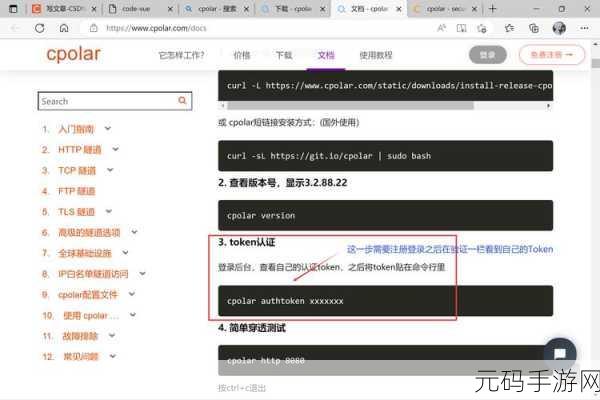Screen dimensions: 600x400
Task: Open sidebar item 11 troubleshooting link
Action: [x=80, y=336]
